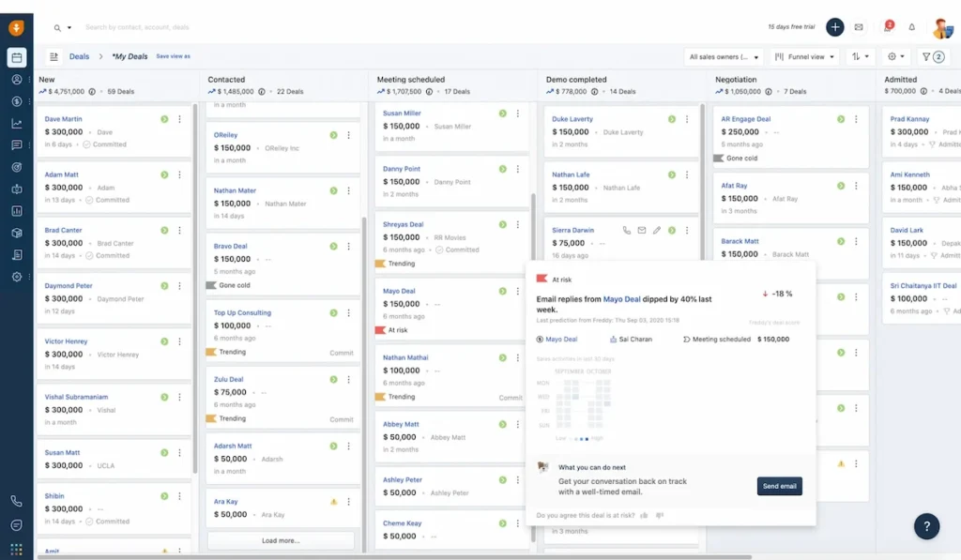Click Load more in Contacted column

281,540
